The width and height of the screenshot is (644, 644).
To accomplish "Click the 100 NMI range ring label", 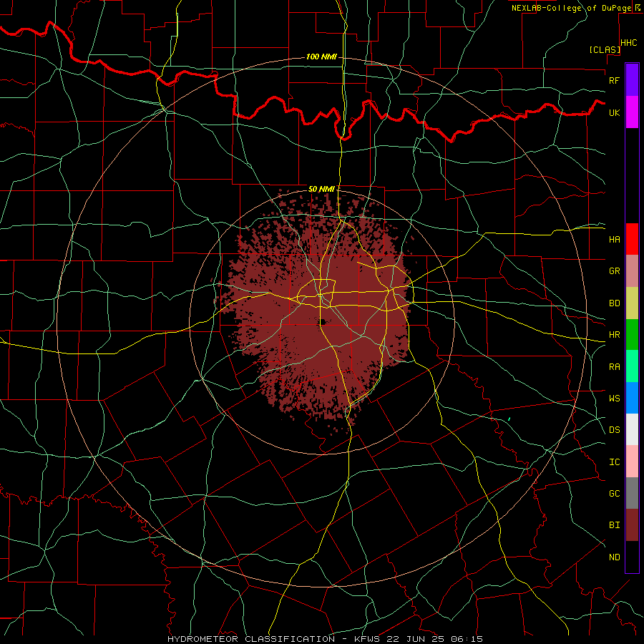I will point(321,57).
